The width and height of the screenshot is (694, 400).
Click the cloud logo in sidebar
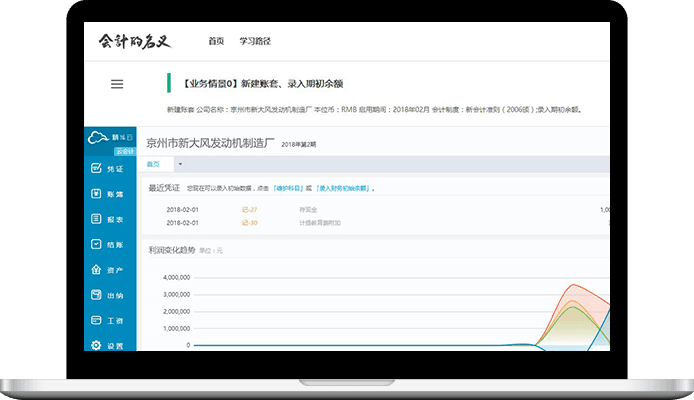(97, 136)
